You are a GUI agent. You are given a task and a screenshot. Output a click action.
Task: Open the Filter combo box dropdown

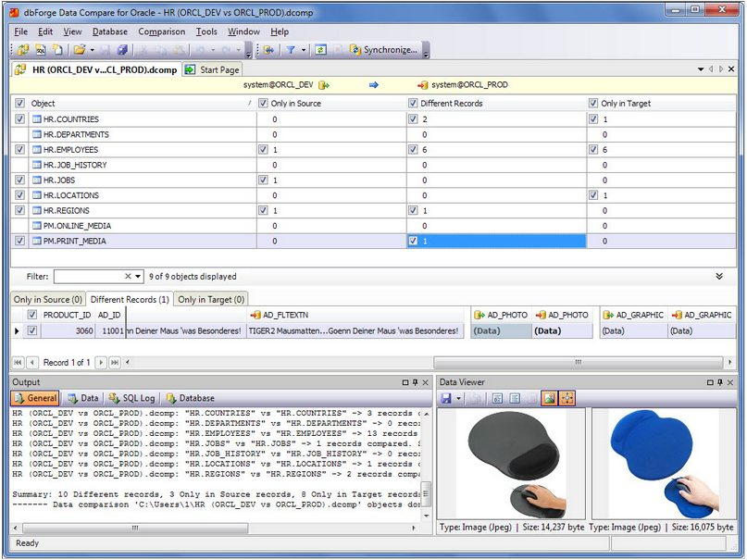tap(138, 276)
